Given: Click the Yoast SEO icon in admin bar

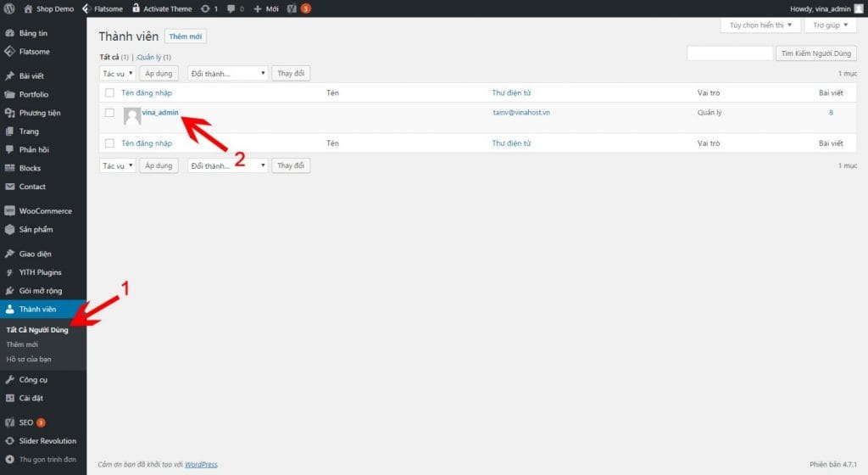Looking at the screenshot, I should point(292,8).
